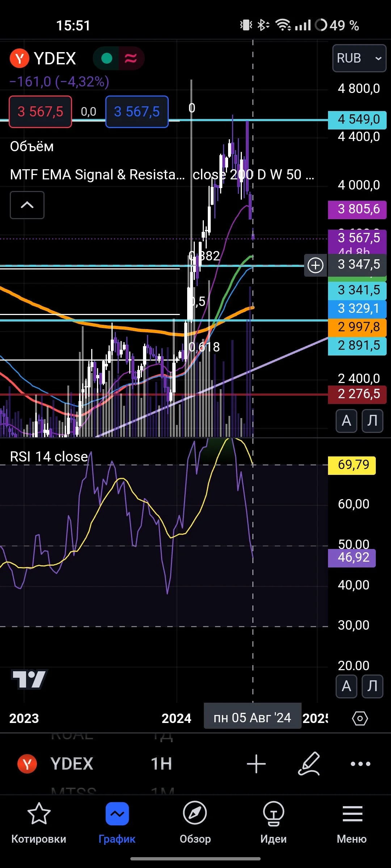Viewport: 391px width, 868px height.
Task: Tap the dark red 2 276,5 price label
Action: point(357,394)
